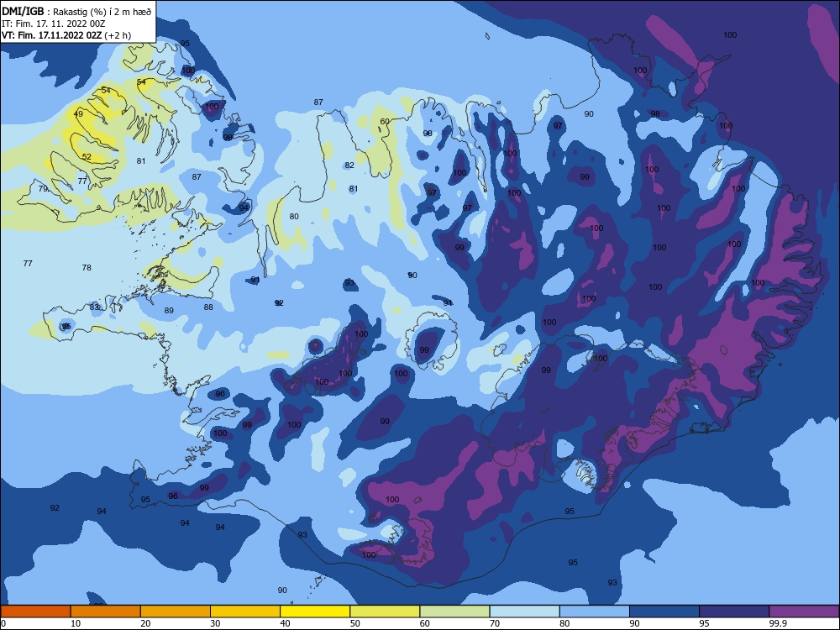Click the map value '78' over the western bay
This screenshot has height=630, width=840.
tap(87, 267)
